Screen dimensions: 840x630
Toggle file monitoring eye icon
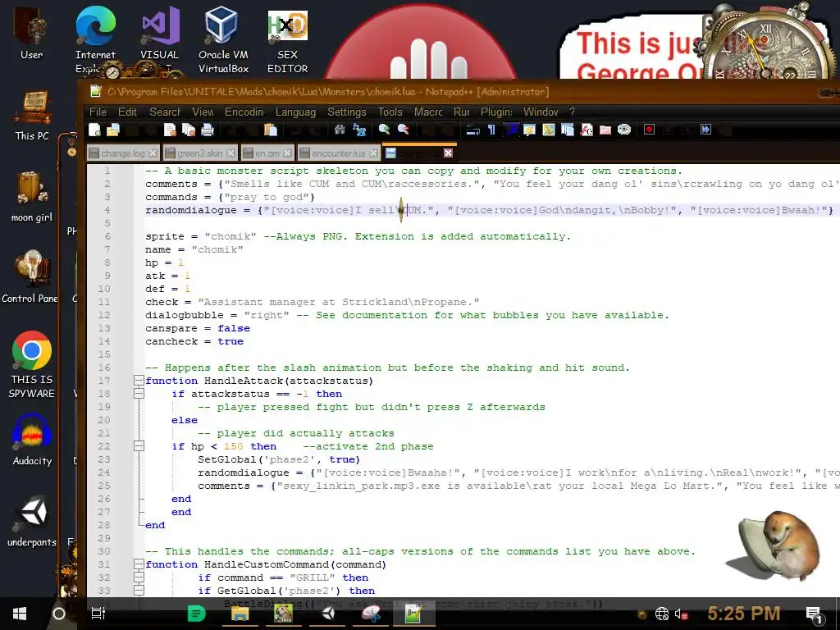pos(624,130)
